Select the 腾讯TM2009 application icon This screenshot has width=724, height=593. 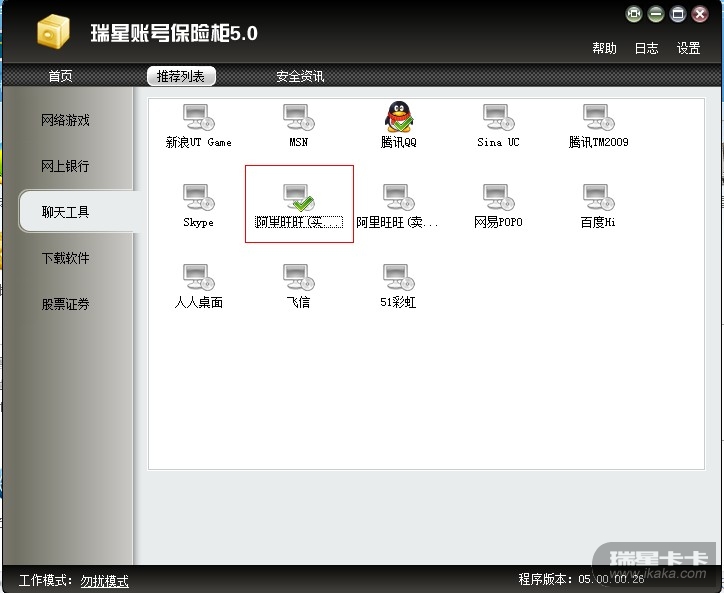pyautogui.click(x=598, y=117)
